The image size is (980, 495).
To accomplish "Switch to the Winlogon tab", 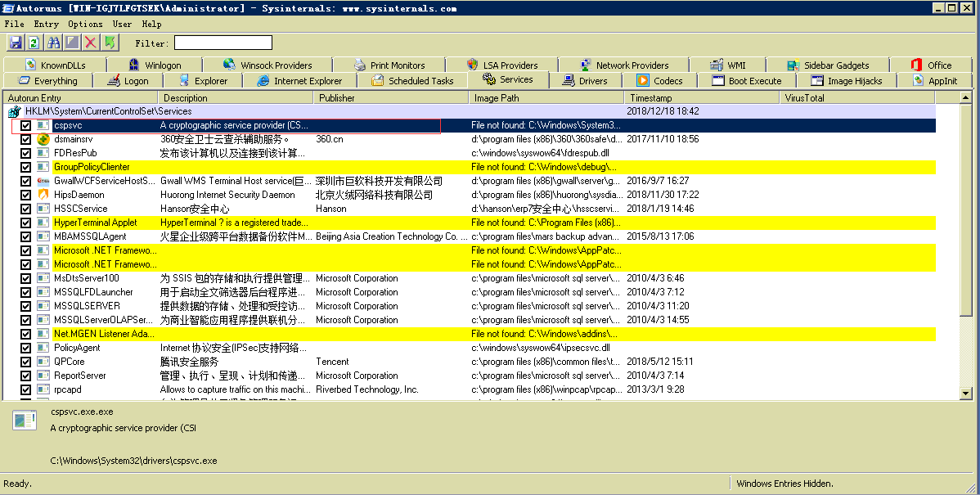I will 155,65.
